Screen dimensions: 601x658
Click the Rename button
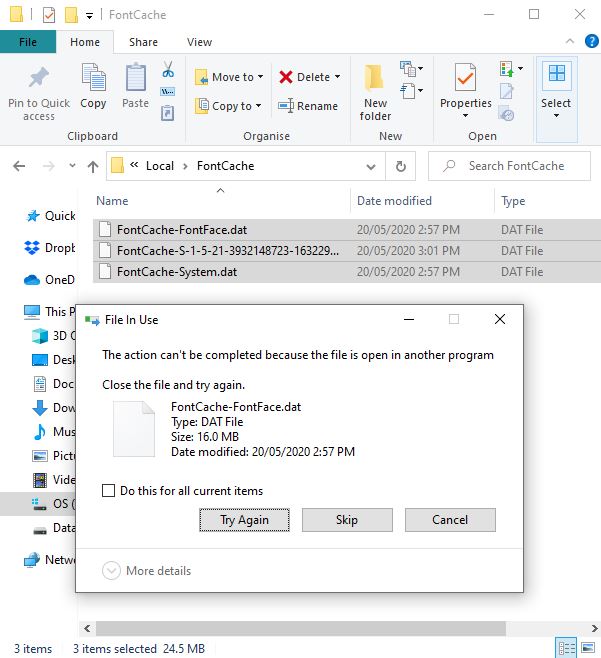tap(308, 106)
